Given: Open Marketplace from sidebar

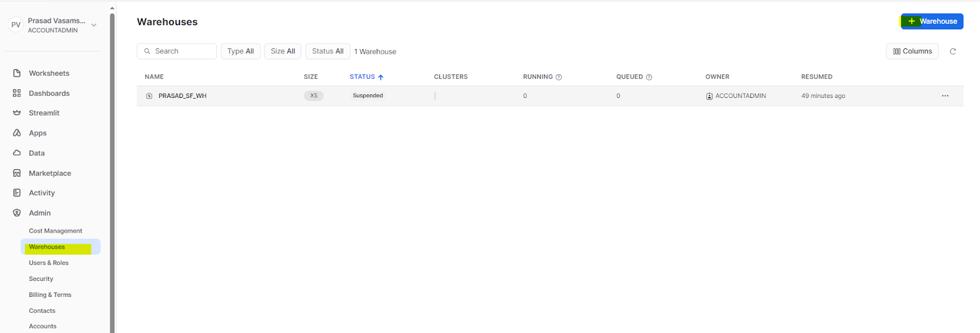Looking at the screenshot, I should coord(50,173).
